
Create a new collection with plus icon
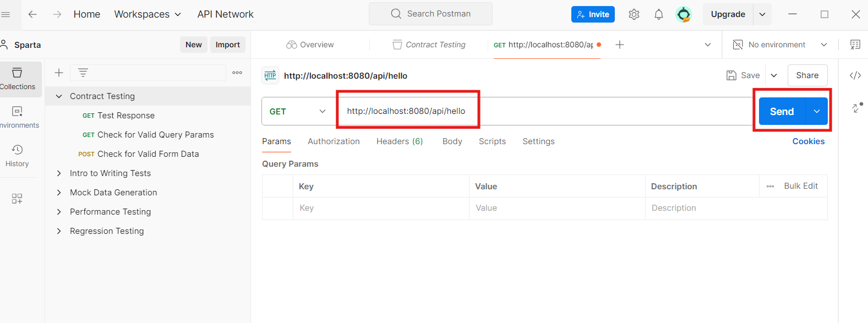tap(59, 73)
